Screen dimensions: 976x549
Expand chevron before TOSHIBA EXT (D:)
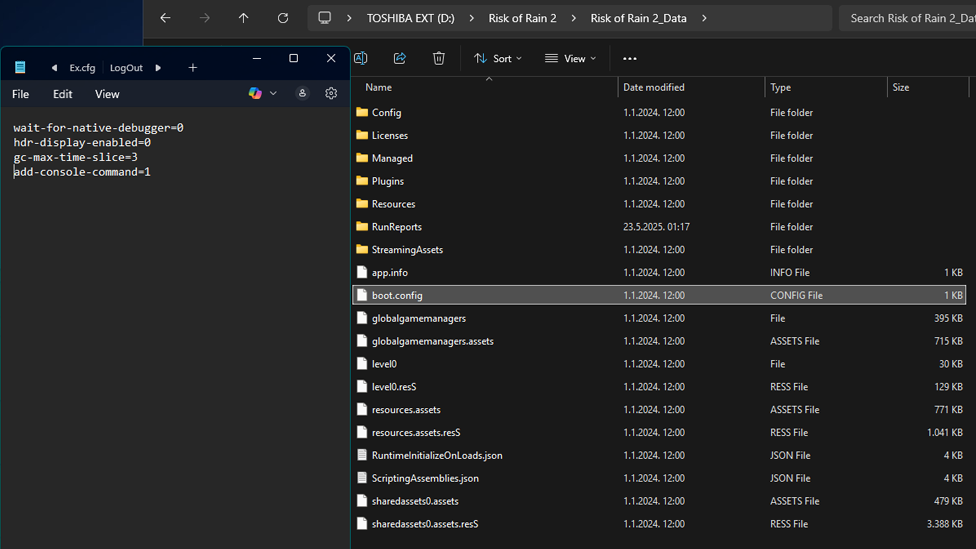pyautogui.click(x=349, y=18)
